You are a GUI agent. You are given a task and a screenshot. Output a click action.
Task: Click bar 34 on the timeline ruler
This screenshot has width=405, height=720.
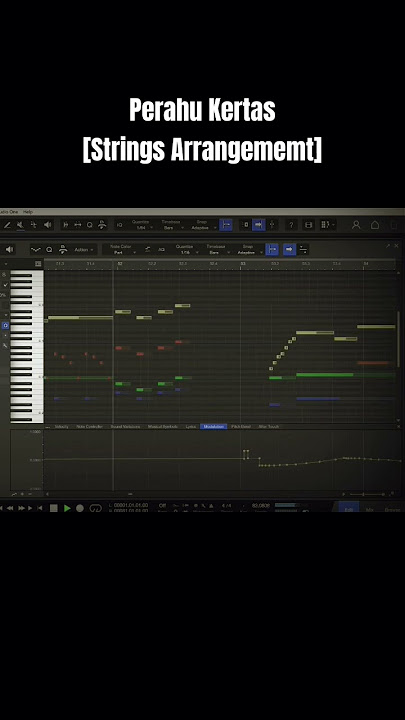(x=366, y=264)
